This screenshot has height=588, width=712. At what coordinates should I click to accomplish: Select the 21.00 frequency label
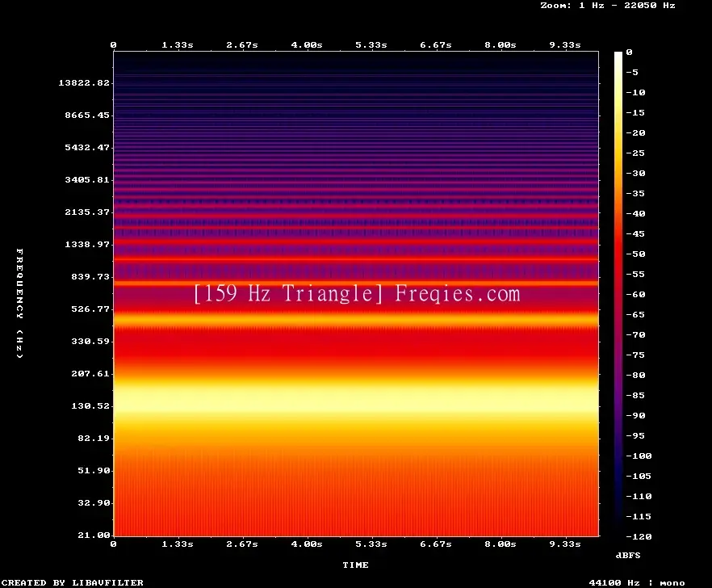tap(94, 535)
